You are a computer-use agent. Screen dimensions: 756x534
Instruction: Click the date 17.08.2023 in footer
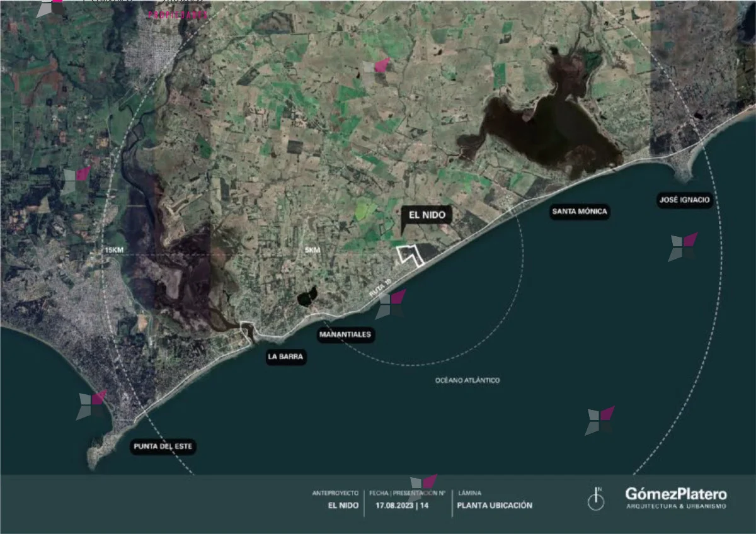pos(394,505)
